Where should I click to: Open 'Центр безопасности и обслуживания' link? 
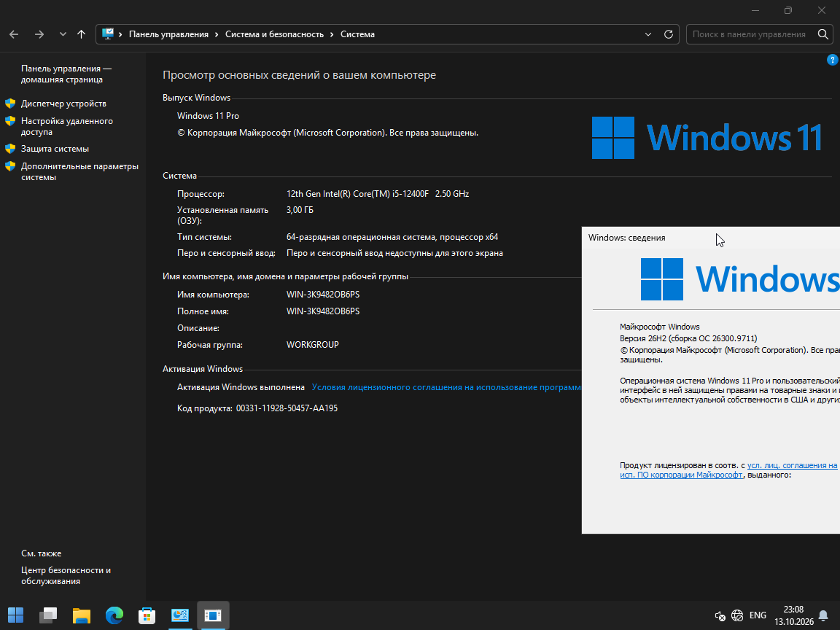pyautogui.click(x=66, y=575)
